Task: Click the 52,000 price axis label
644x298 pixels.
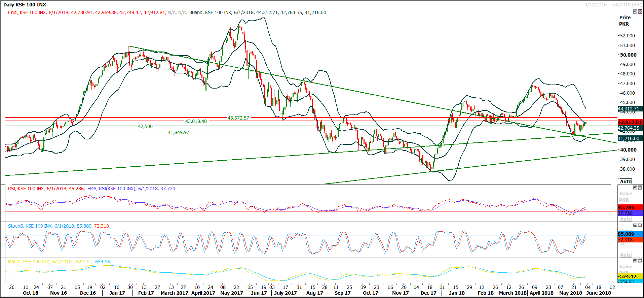Action: coord(628,36)
